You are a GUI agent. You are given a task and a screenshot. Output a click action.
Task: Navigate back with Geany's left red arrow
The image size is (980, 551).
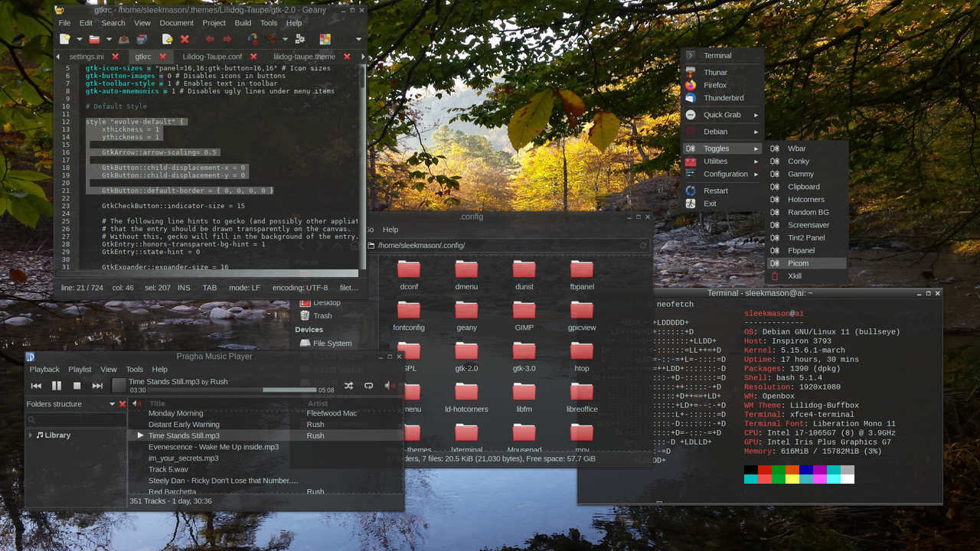(x=210, y=39)
